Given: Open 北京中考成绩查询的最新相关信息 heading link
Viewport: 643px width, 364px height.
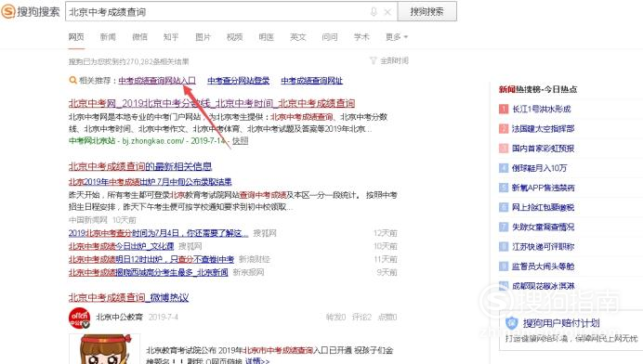Looking at the screenshot, I should [140, 166].
